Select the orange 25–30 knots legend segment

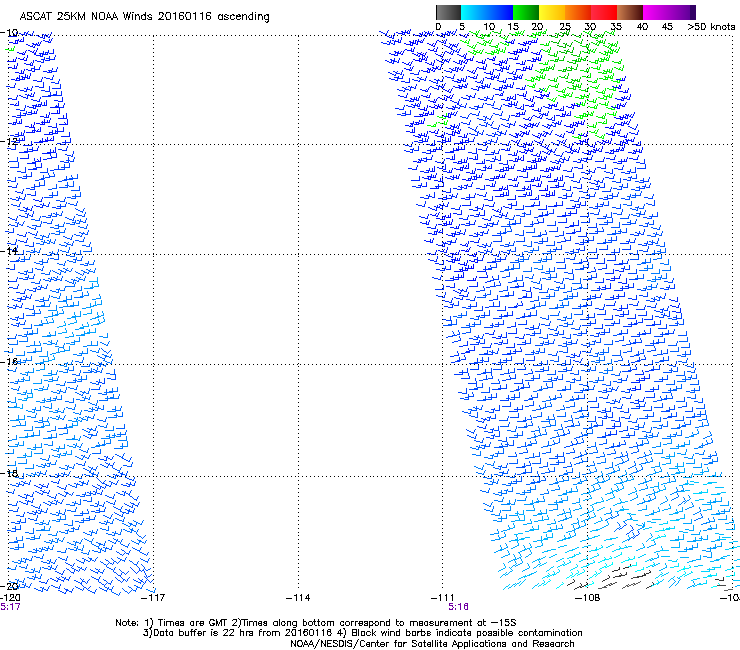tap(578, 12)
